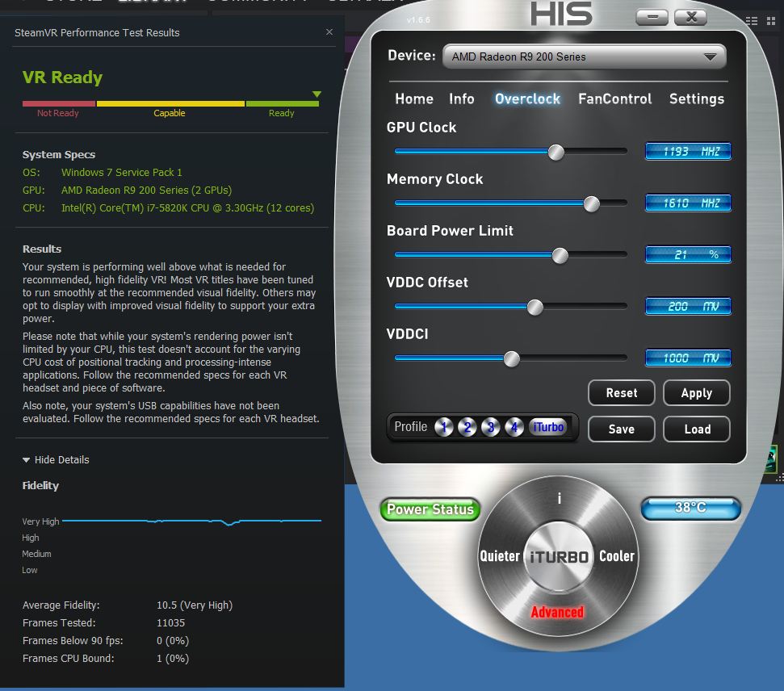Image resolution: width=784 pixels, height=691 pixels.
Task: Click the 1193 MHZ GPU clock value field
Action: pos(688,151)
